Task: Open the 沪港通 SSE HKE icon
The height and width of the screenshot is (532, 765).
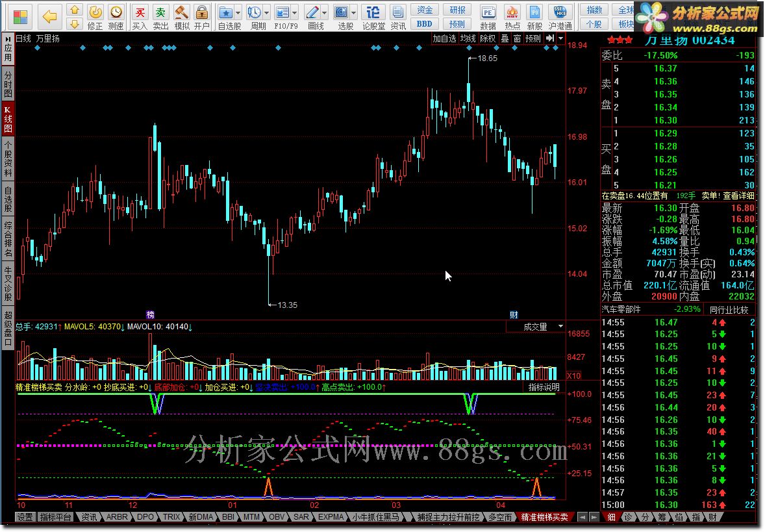Action: [560, 17]
